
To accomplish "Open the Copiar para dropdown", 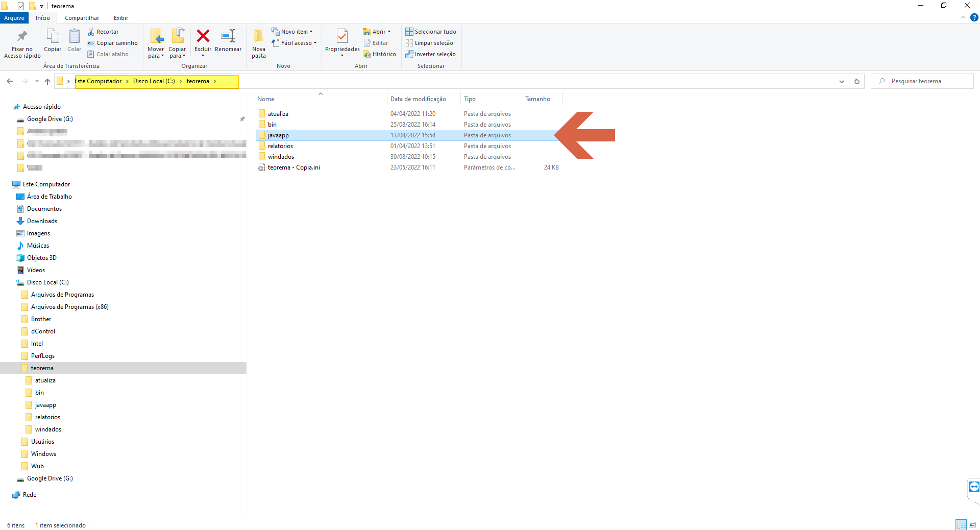I will click(x=177, y=44).
